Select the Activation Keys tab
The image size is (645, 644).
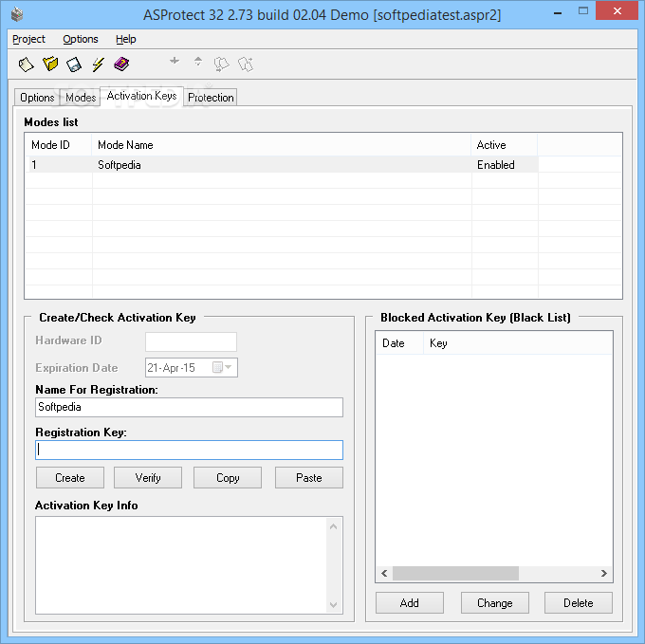click(141, 96)
